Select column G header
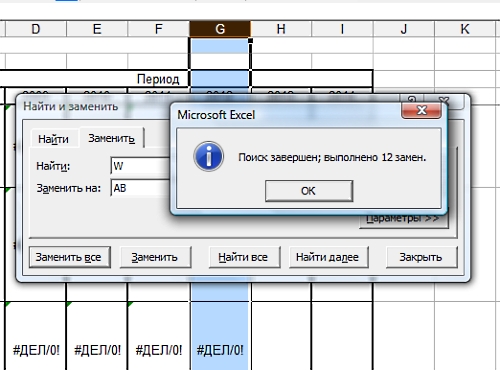This screenshot has height=370, width=500. point(220,29)
